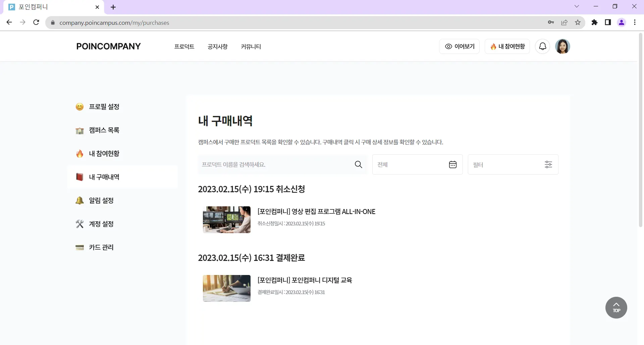This screenshot has width=644, height=345.
Task: View site information lock icon
Action: point(53,22)
